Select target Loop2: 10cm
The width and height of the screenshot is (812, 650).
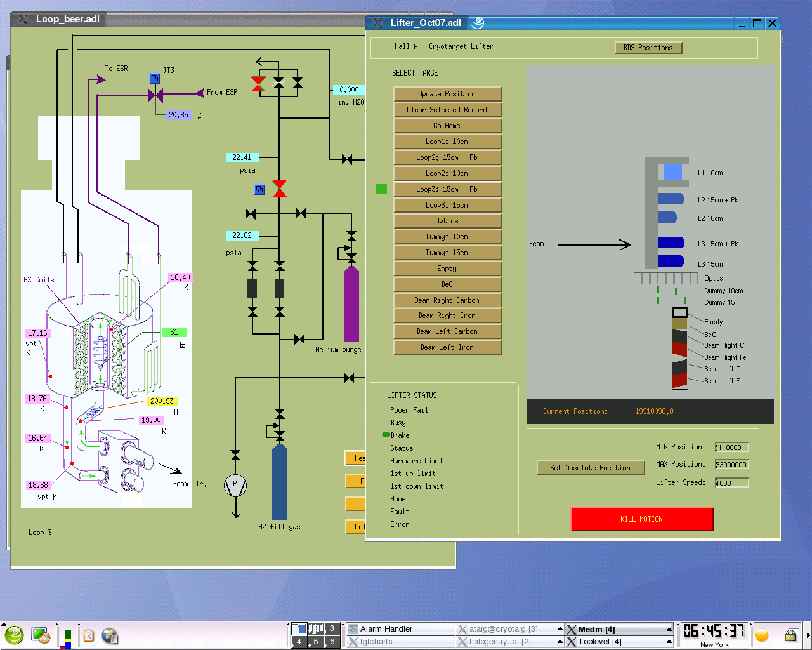(x=447, y=173)
